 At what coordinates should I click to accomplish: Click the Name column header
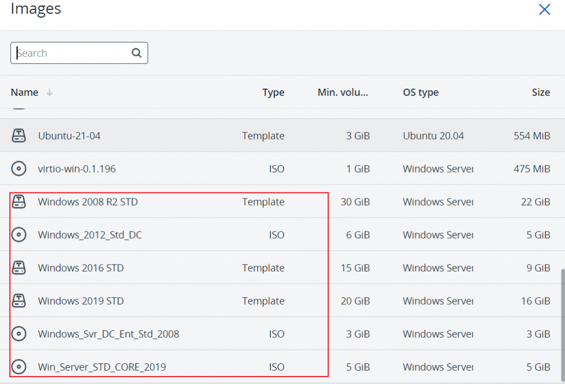[x=24, y=93]
